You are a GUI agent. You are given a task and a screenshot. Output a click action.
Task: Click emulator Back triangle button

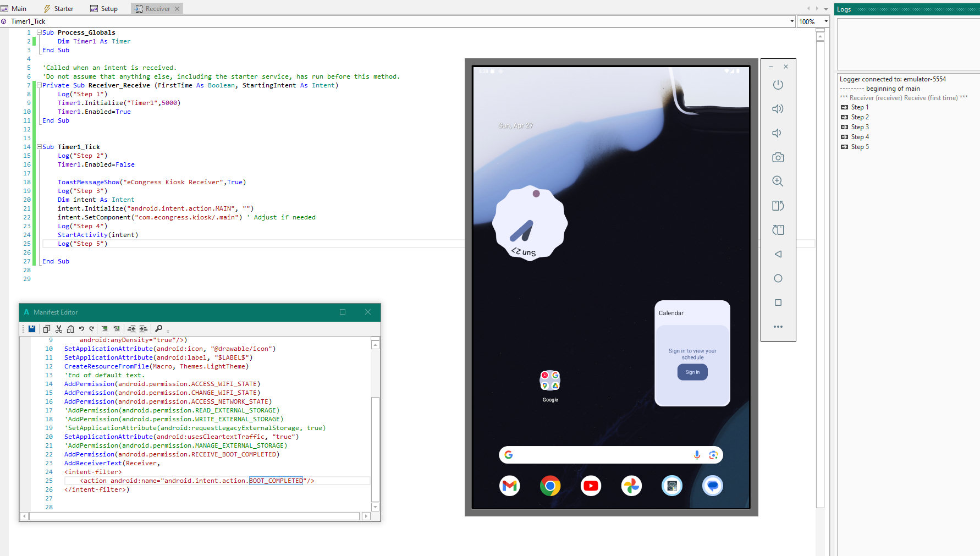coord(778,254)
